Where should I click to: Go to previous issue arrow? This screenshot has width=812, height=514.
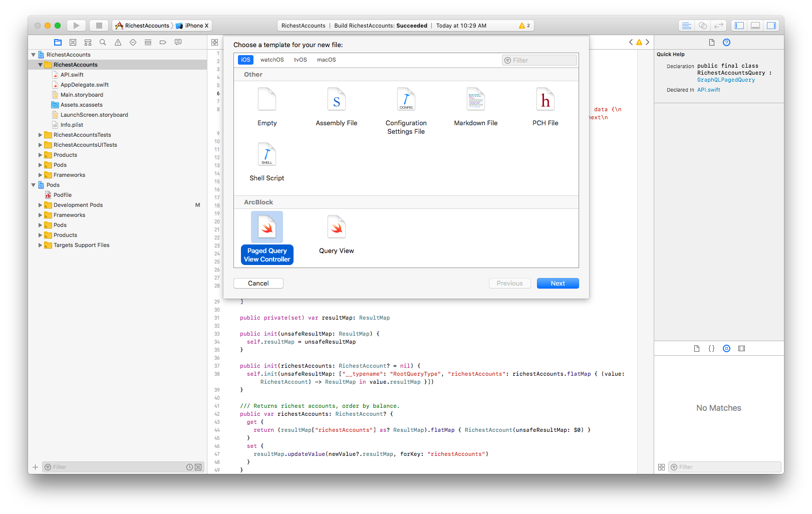pos(631,43)
